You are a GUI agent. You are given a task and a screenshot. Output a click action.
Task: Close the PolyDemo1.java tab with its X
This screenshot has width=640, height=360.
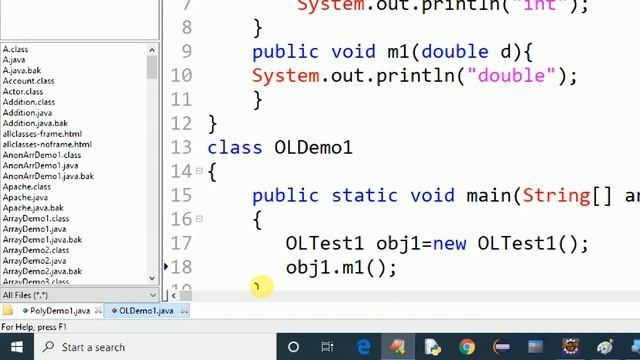98,311
